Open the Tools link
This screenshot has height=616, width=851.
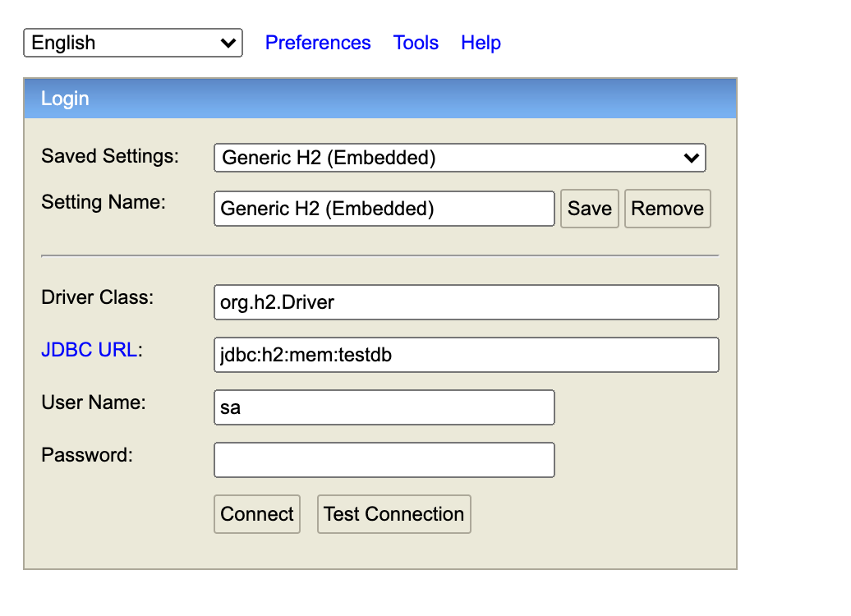(416, 43)
